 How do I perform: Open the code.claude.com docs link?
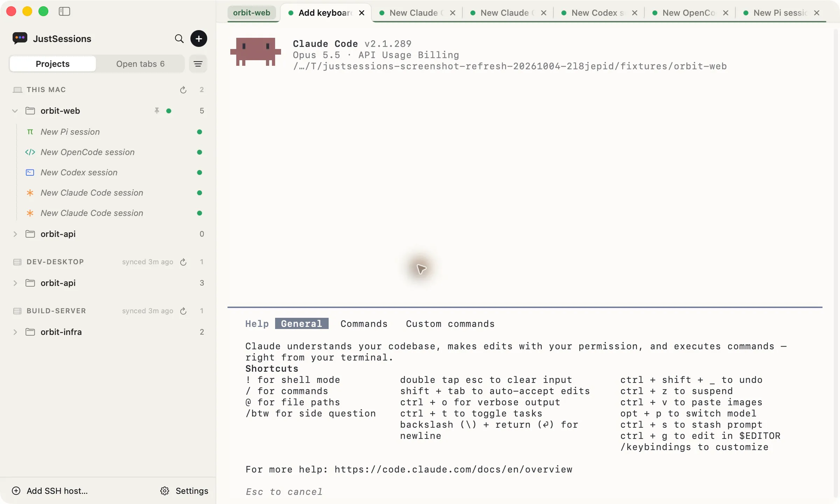454,470
